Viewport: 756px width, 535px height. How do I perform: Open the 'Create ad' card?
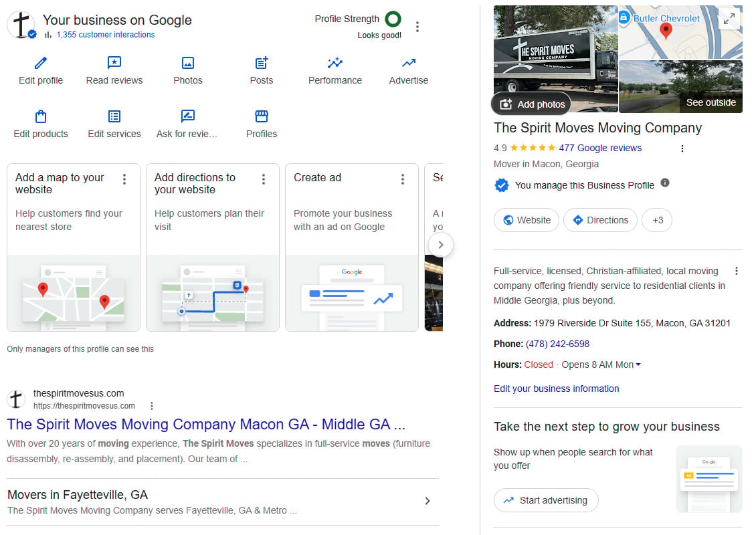click(352, 247)
